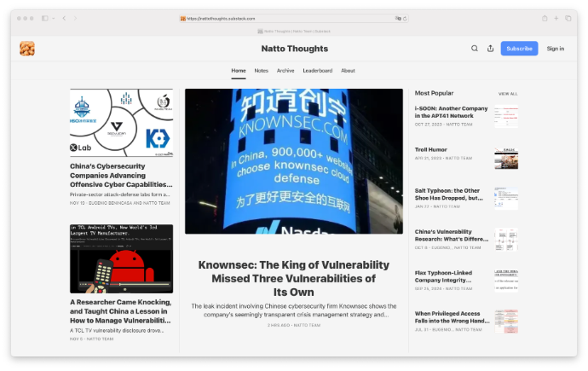Click the Natto Thoughts logo icon
Image resolution: width=588 pixels, height=371 pixels.
pos(27,49)
